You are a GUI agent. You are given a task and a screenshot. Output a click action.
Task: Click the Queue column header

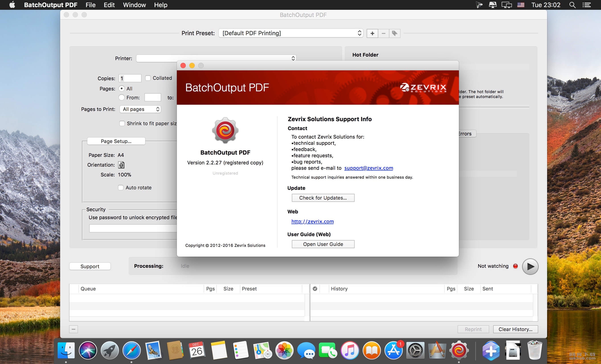click(x=141, y=289)
